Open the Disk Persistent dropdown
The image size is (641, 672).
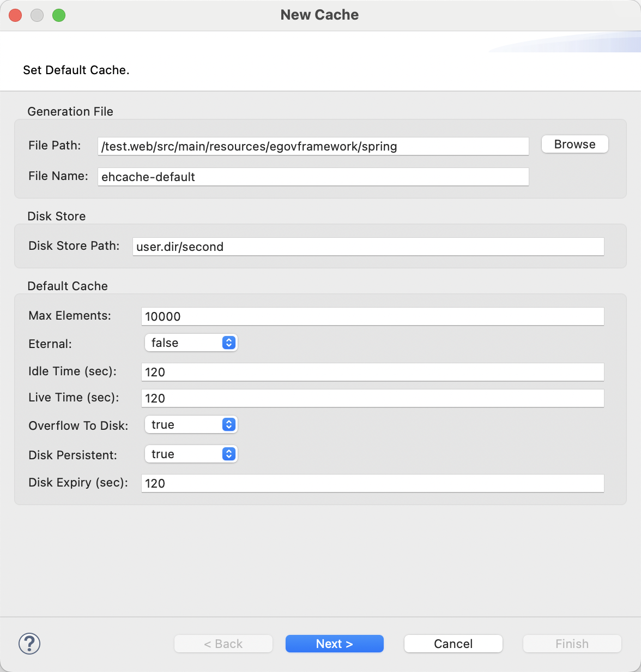pos(191,454)
